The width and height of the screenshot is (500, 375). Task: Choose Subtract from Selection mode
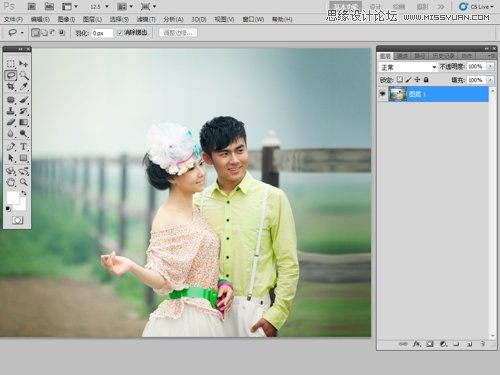pyautogui.click(x=53, y=33)
